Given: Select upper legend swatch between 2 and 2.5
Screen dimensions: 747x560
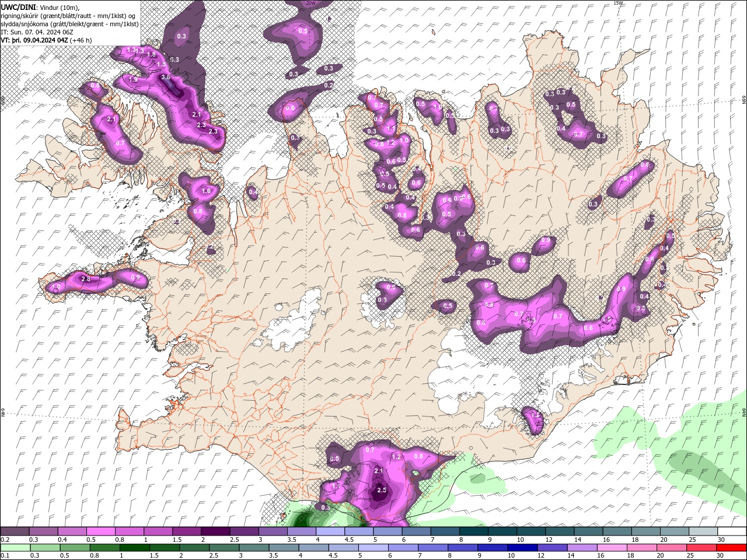Looking at the screenshot, I should 215,531.
